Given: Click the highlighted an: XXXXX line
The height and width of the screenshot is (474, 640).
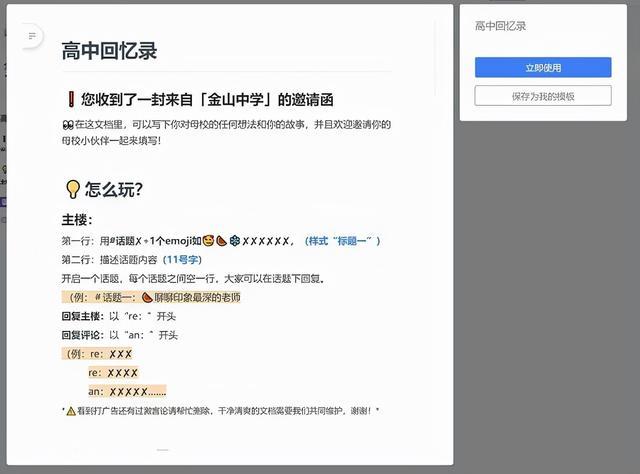Looking at the screenshot, I should tap(127, 392).
